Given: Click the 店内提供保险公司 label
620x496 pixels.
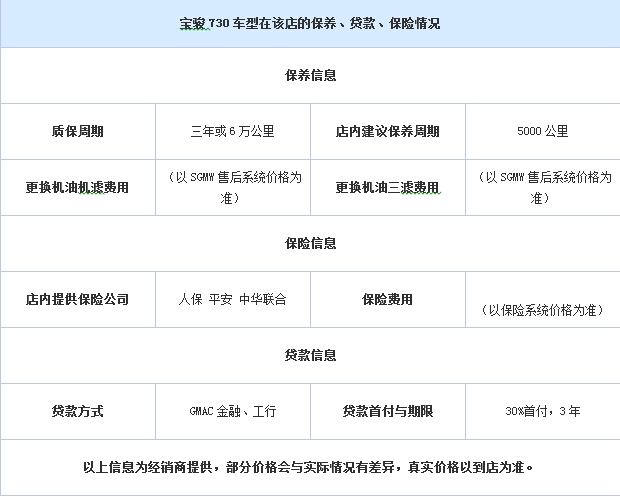Looking at the screenshot, I should point(78,299).
